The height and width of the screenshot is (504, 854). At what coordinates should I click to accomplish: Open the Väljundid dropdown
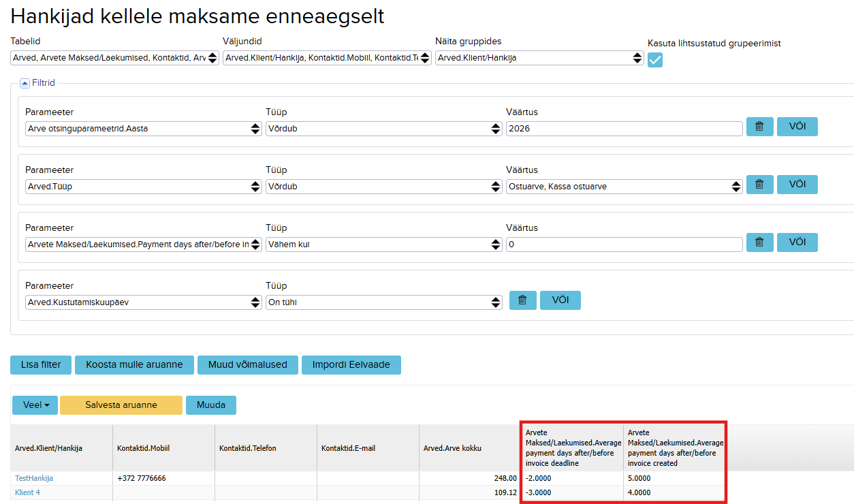pos(327,58)
